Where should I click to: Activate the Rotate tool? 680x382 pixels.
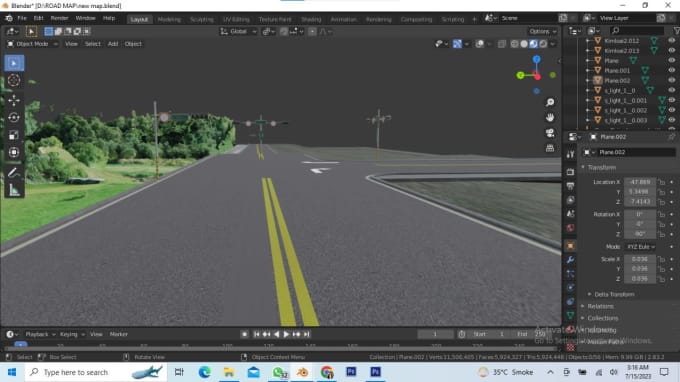point(14,118)
